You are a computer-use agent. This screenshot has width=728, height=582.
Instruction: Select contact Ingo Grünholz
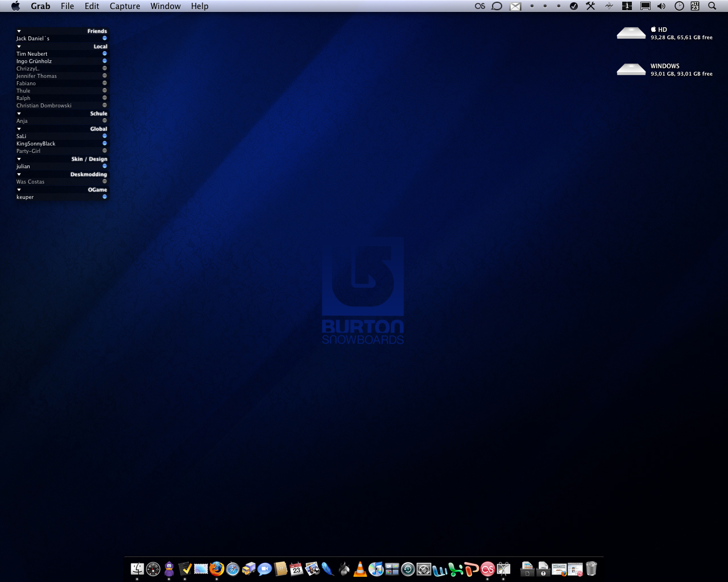pyautogui.click(x=61, y=61)
